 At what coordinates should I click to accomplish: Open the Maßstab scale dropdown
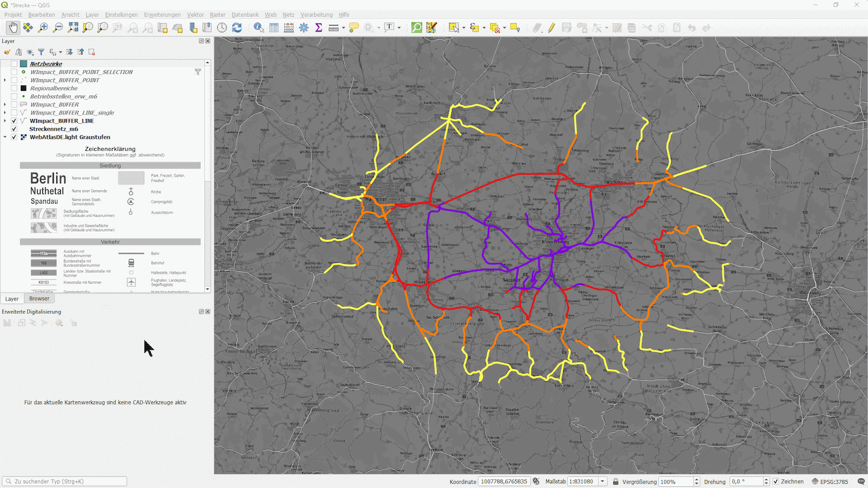(602, 481)
